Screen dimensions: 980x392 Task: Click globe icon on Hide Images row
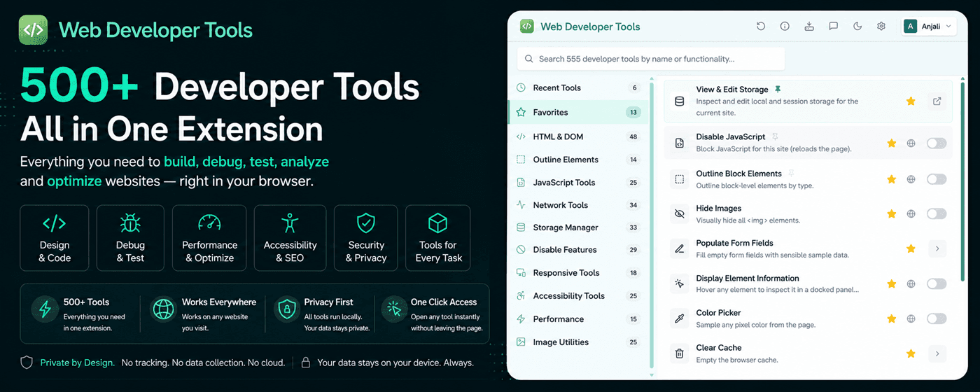911,213
